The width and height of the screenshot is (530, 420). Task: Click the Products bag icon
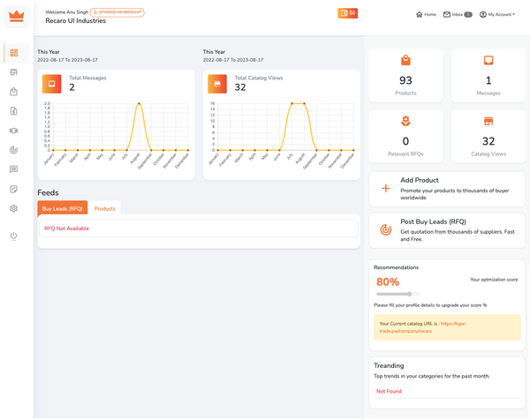tap(405, 60)
